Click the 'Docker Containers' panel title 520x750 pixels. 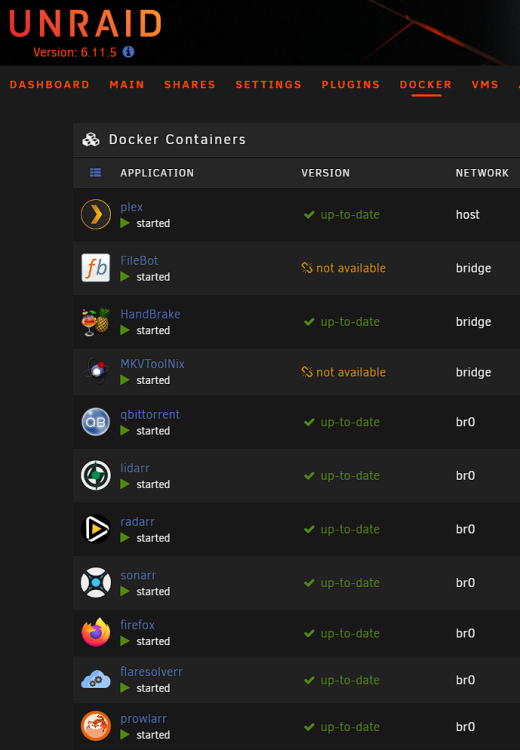[177, 140]
